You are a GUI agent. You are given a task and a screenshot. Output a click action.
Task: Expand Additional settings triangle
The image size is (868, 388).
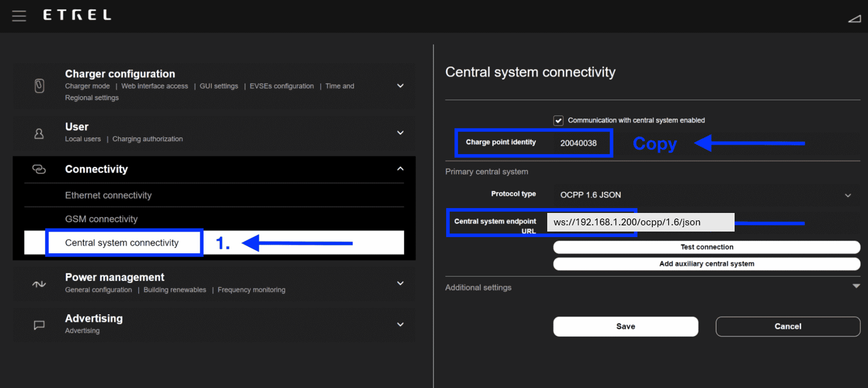856,287
